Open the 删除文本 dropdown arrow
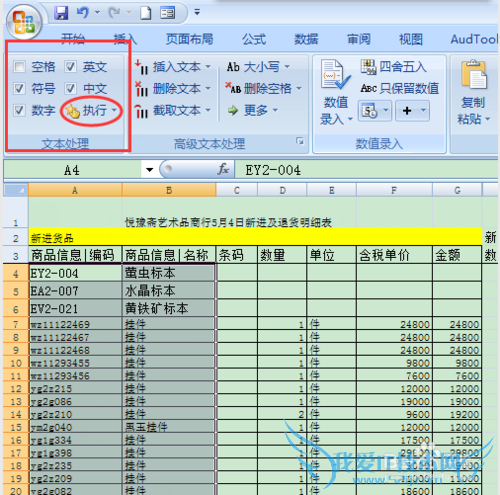The height and width of the screenshot is (495, 500). (208, 89)
